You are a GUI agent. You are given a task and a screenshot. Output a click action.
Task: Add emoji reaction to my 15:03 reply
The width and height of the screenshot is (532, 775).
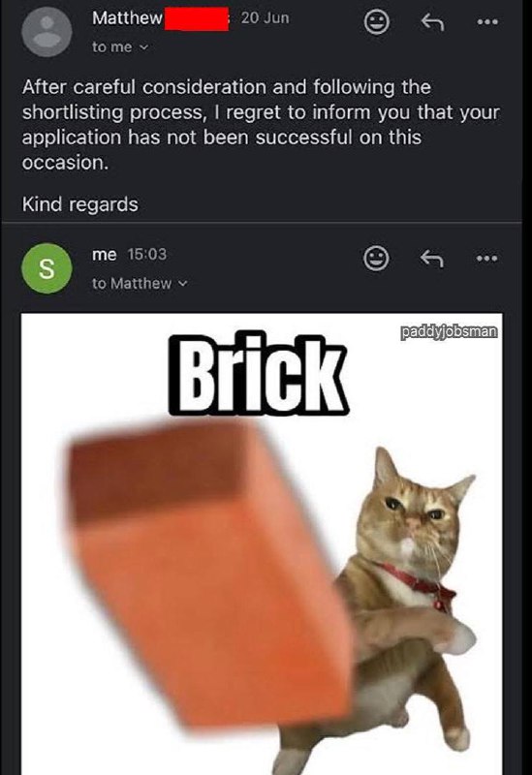pyautogui.click(x=376, y=258)
